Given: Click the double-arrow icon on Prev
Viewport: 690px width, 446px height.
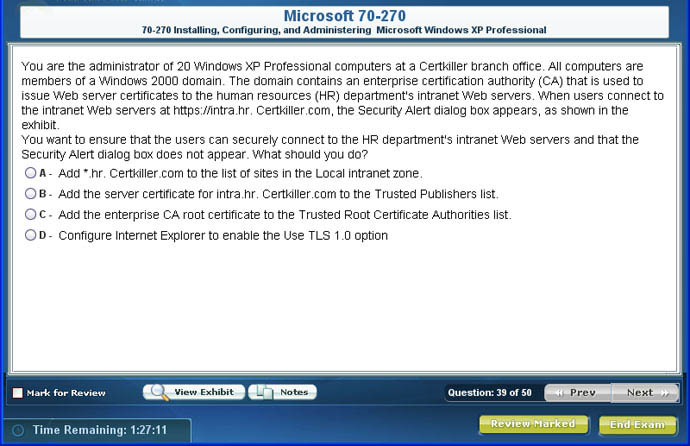Looking at the screenshot, I should (559, 393).
